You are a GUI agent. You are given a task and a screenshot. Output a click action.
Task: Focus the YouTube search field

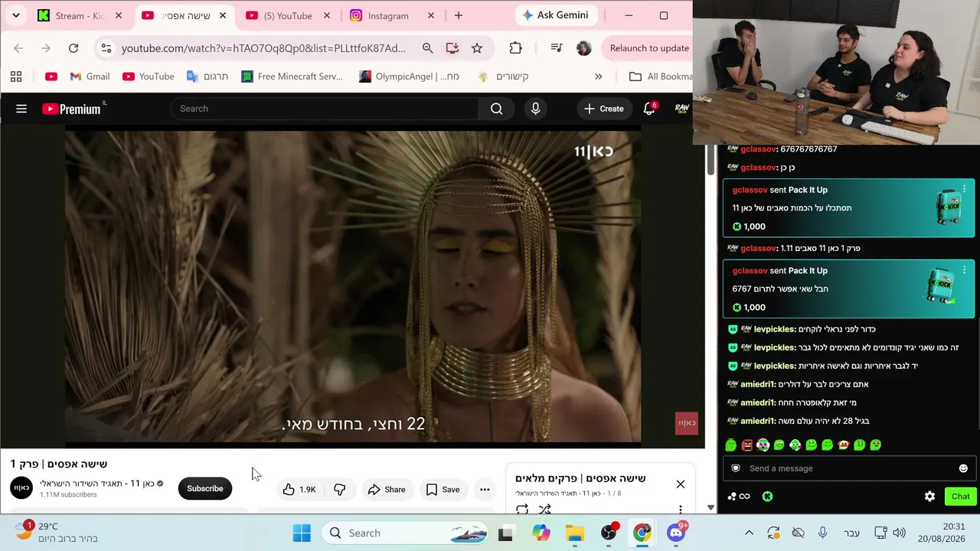point(325,109)
